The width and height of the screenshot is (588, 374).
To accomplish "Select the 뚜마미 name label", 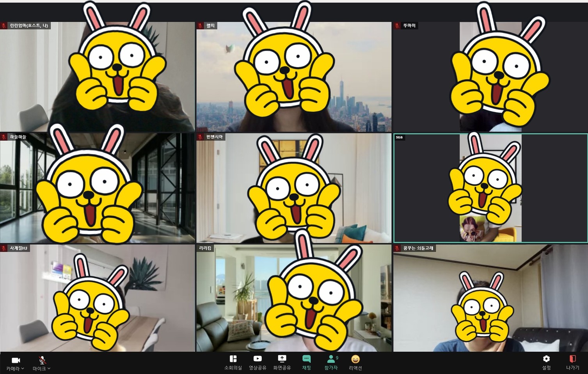I will tap(409, 26).
